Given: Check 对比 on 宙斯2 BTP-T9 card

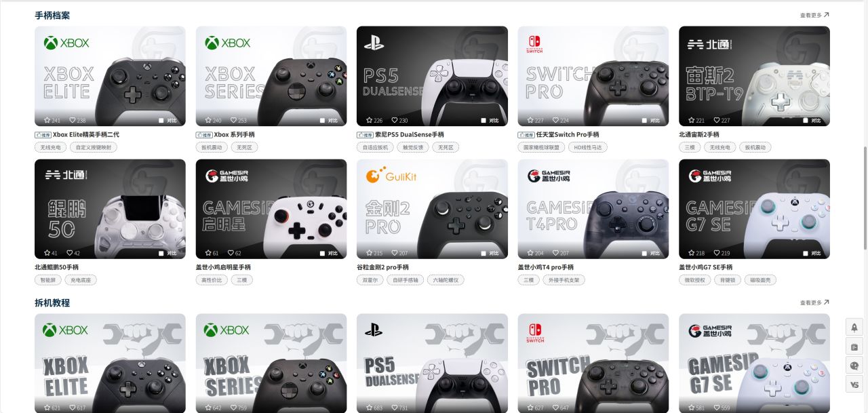Looking at the screenshot, I should point(806,121).
